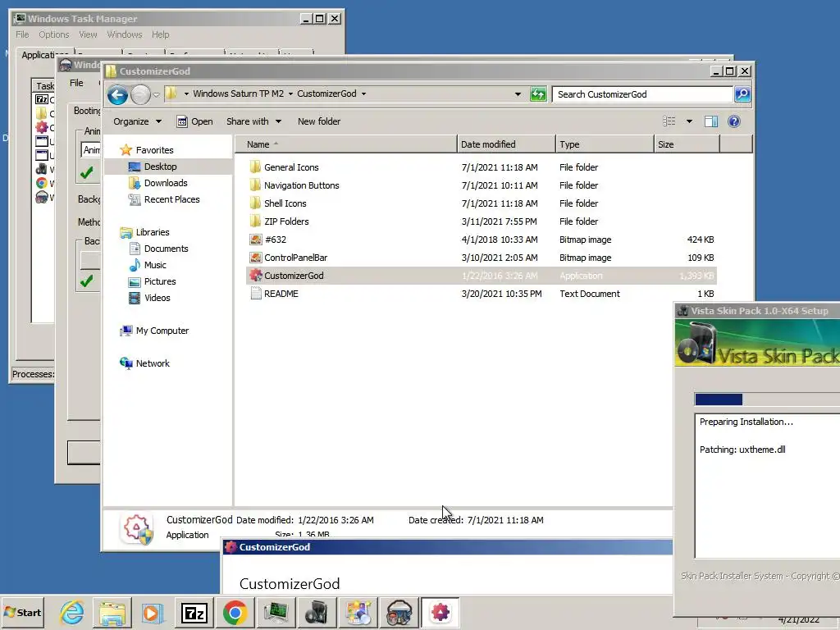Viewport: 840px width, 630px height.
Task: Open the Share with dropdown
Action: click(x=254, y=121)
